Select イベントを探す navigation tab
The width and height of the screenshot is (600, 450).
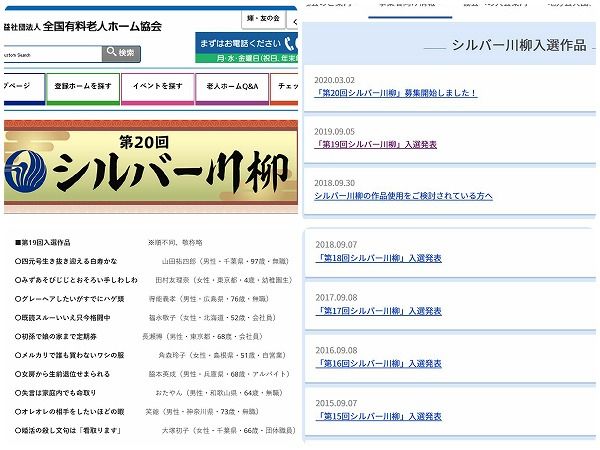coord(158,89)
